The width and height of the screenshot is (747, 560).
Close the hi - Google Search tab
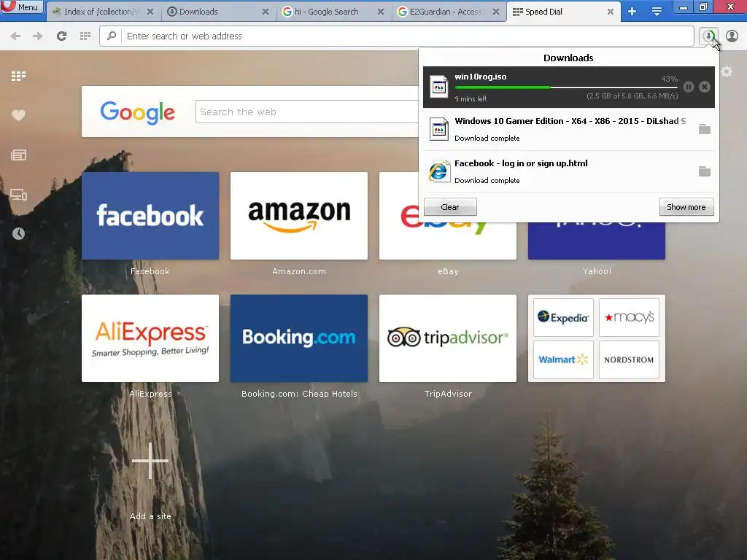tap(381, 12)
